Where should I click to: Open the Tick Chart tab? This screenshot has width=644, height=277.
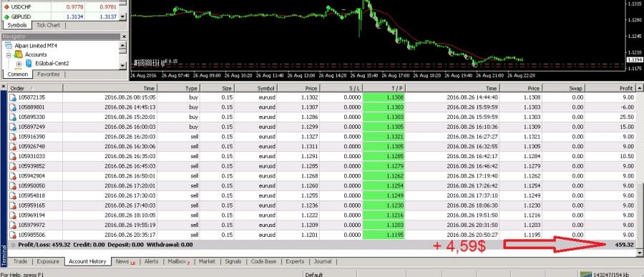point(48,26)
